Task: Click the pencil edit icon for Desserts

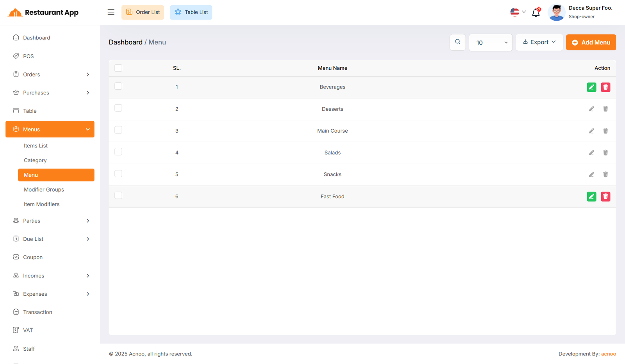Action: (591, 109)
